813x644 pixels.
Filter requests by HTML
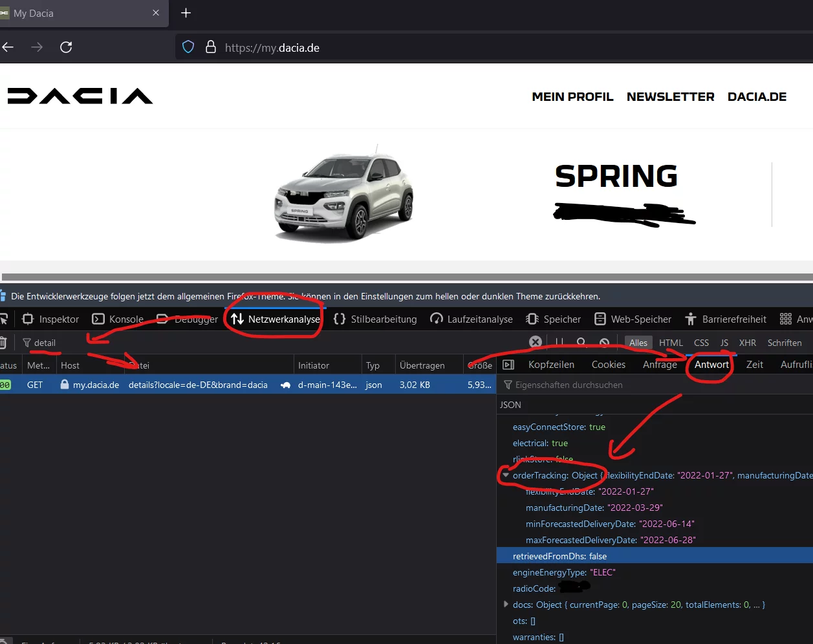pyautogui.click(x=671, y=343)
